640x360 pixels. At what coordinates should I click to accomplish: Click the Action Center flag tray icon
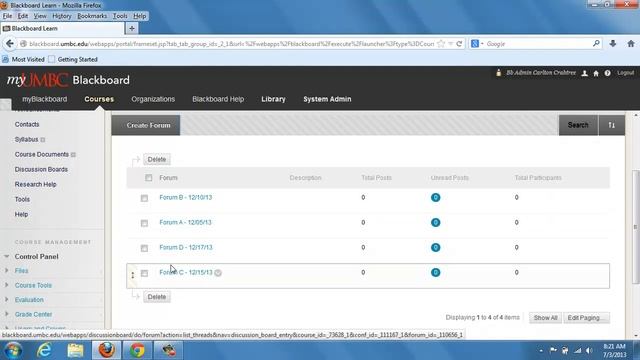click(553, 350)
